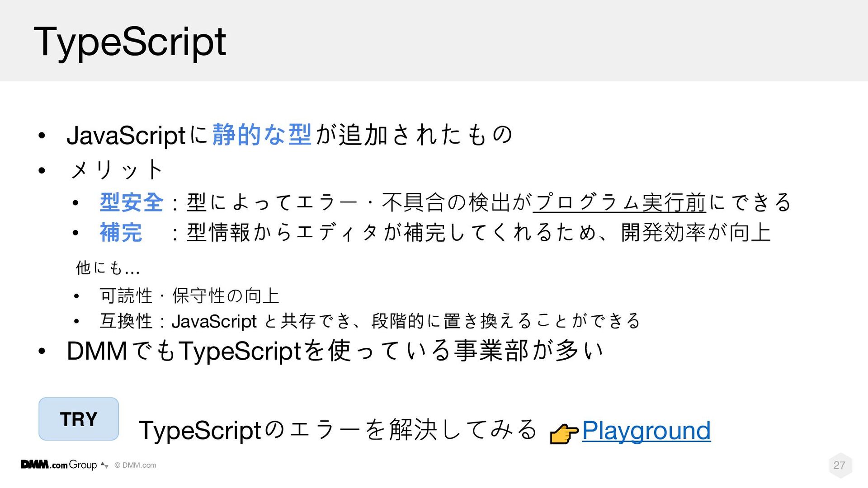Click the page number 27 hexagon badge
The width and height of the screenshot is (868, 488).
840,465
